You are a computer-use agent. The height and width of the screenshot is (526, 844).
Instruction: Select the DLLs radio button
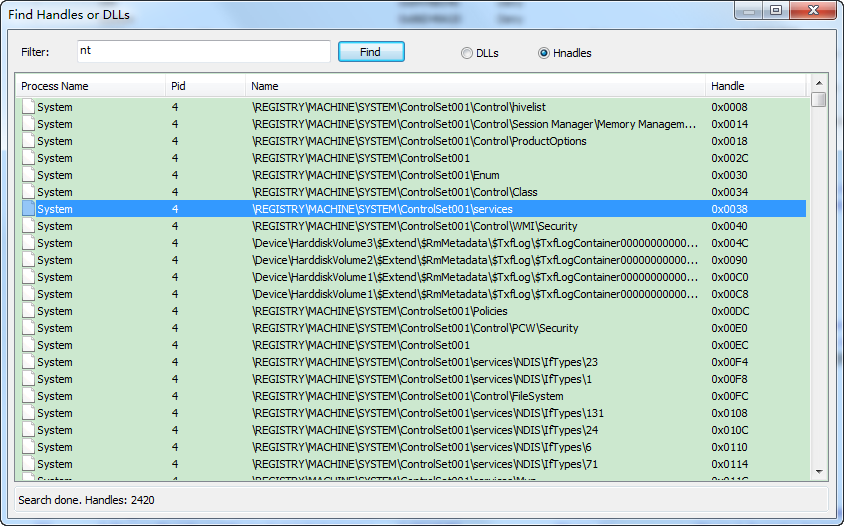[467, 53]
